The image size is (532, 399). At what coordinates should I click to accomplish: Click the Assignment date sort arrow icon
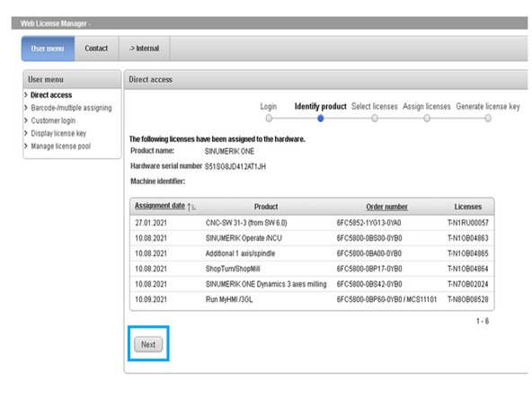pos(191,207)
